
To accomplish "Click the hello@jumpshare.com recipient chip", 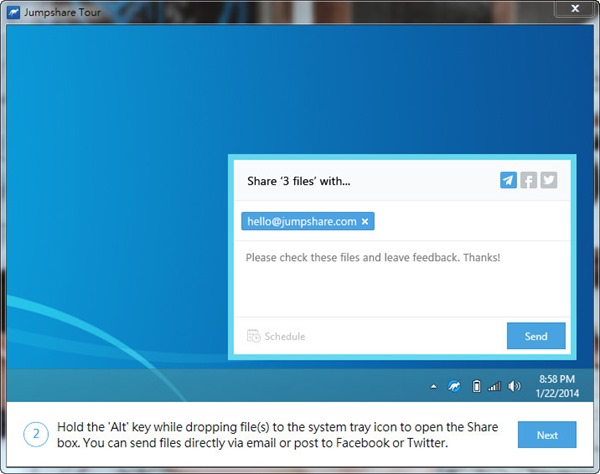I will pos(308,221).
